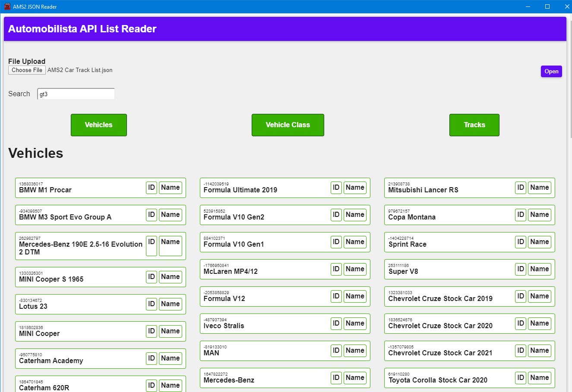This screenshot has height=392, width=572.
Task: Click the Choose File button
Action: (x=27, y=70)
